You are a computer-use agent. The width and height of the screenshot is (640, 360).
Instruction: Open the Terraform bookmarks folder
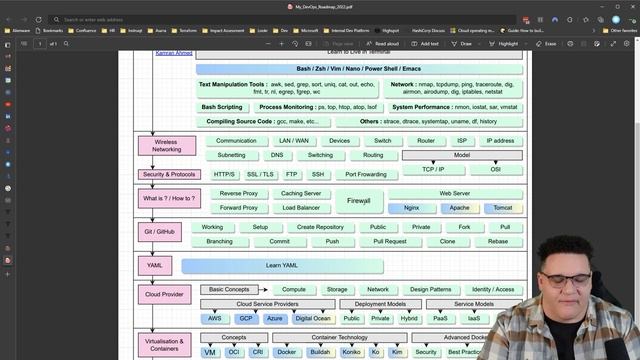pos(184,31)
